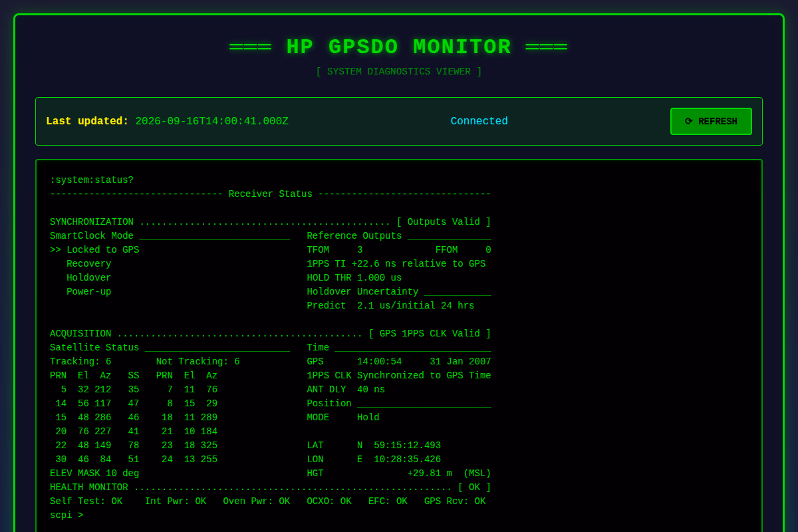Click the 'Receiver Status' header line

point(271,194)
